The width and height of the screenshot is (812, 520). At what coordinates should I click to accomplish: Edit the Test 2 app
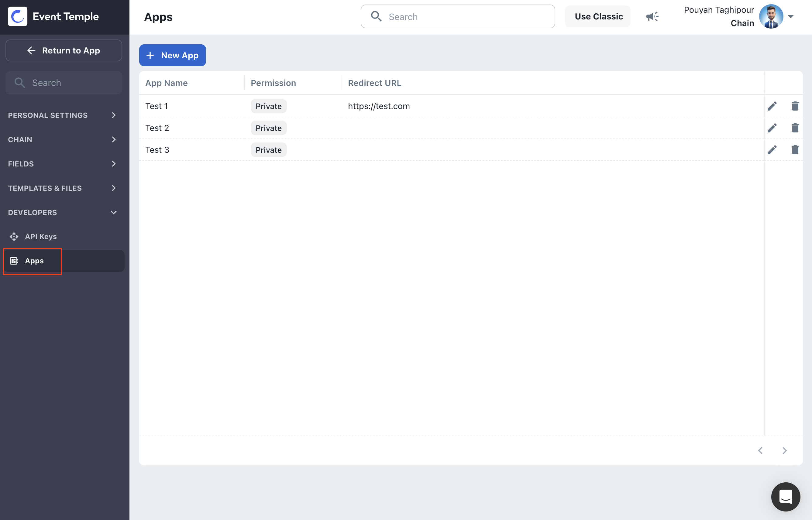(772, 128)
